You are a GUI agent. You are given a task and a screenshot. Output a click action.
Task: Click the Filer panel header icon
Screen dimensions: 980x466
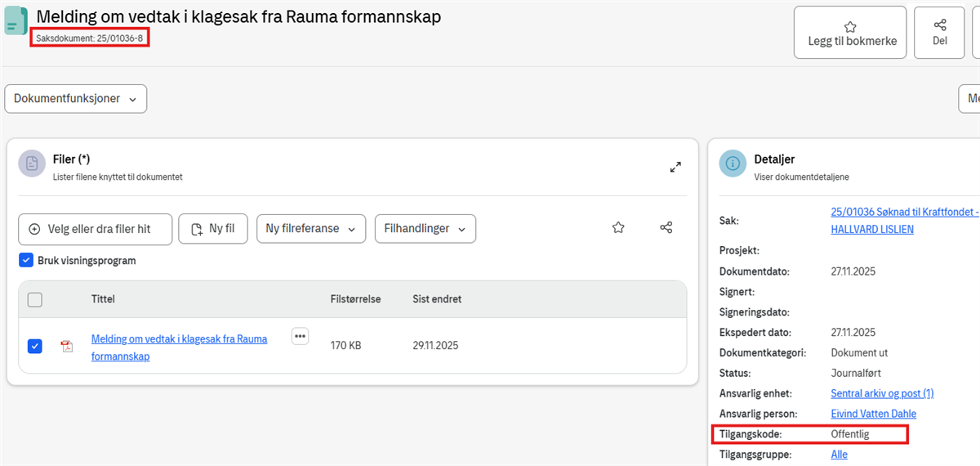pos(32,164)
